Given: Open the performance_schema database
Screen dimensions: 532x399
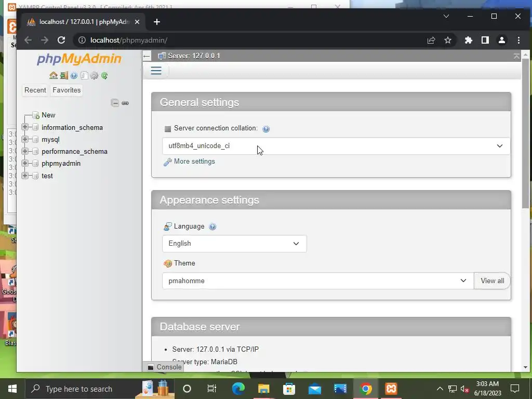Looking at the screenshot, I should pos(75,151).
